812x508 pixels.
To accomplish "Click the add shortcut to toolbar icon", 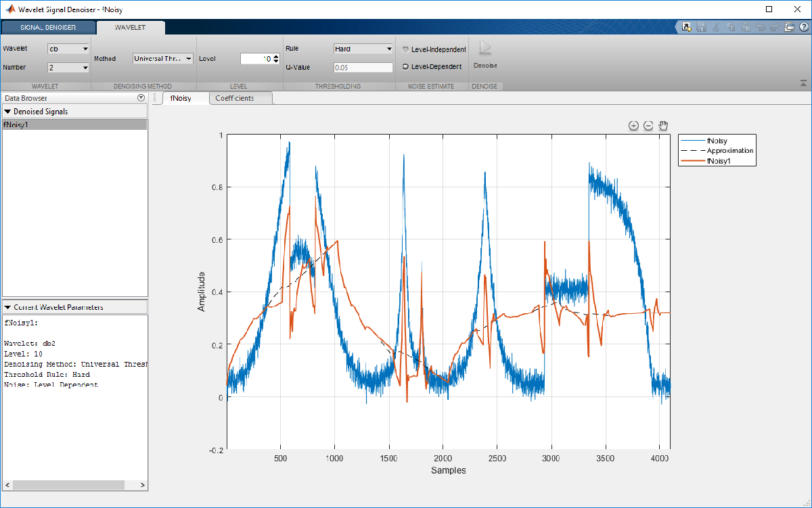I will click(686, 28).
